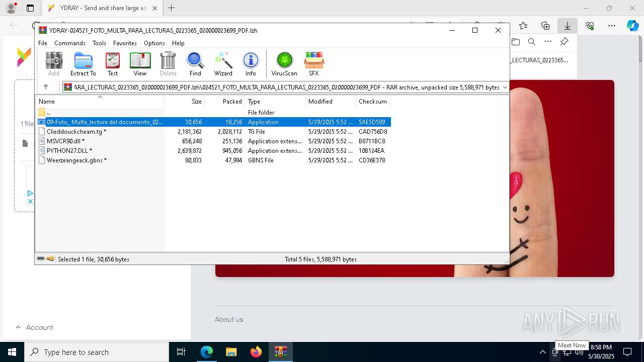Open the Tools menu

click(x=99, y=43)
